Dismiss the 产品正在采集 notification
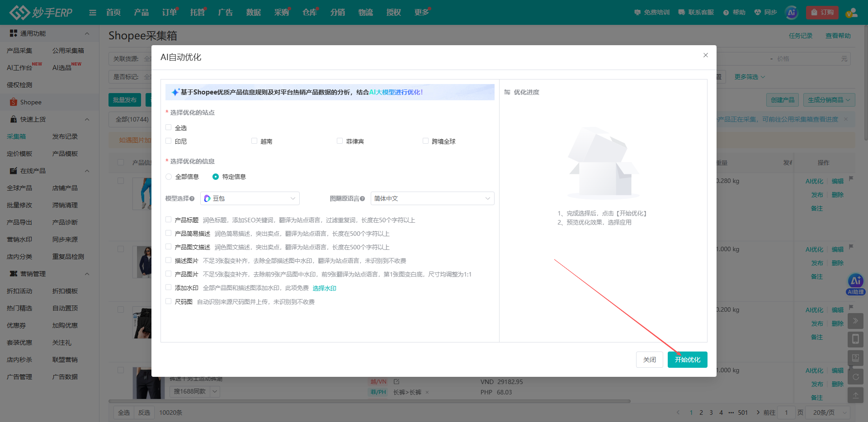This screenshot has height=422, width=868. [846, 119]
